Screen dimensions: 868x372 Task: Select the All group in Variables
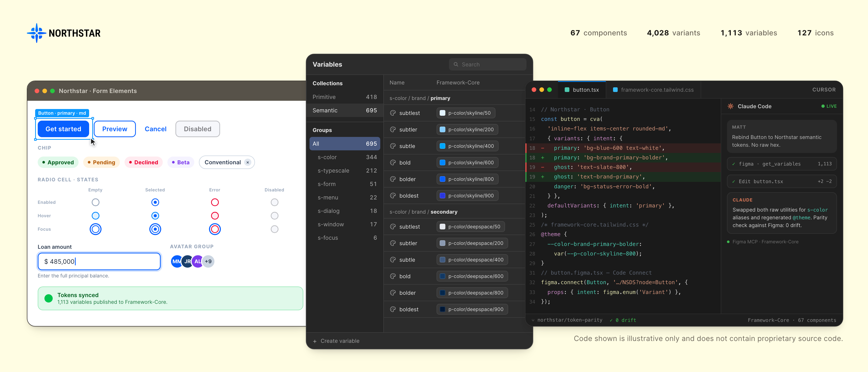pyautogui.click(x=345, y=144)
